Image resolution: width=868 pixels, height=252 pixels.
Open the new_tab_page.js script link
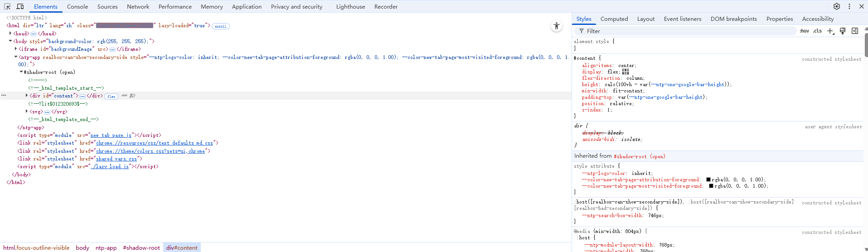(x=111, y=135)
